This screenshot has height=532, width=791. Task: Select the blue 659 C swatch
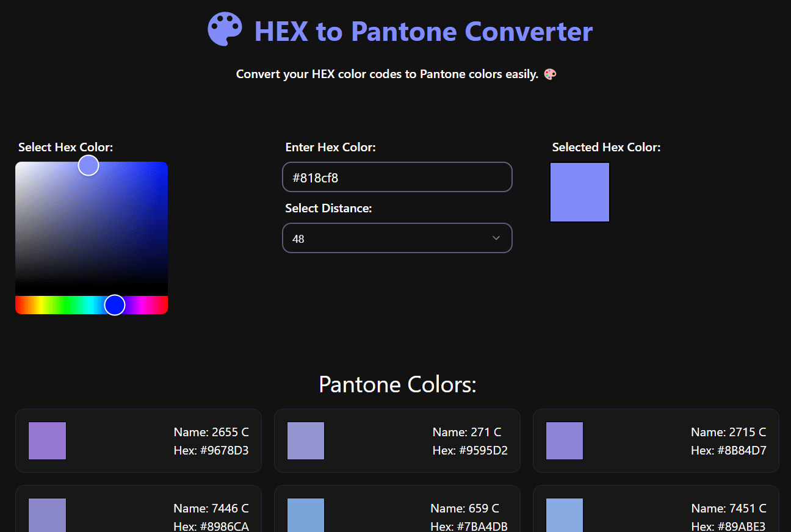click(x=306, y=516)
